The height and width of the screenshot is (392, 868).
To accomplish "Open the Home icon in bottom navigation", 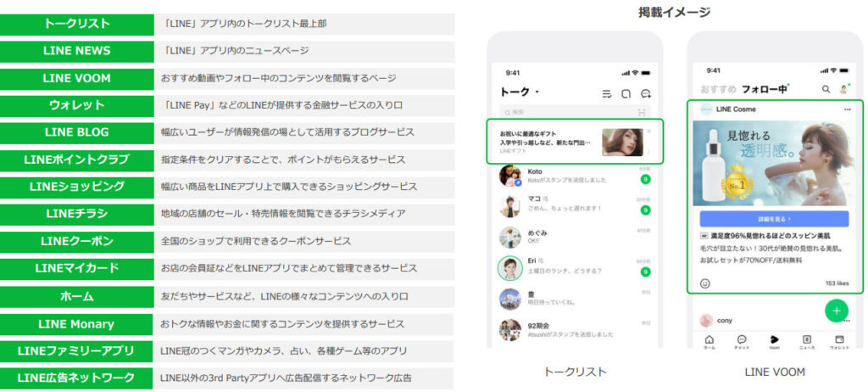I will (709, 339).
